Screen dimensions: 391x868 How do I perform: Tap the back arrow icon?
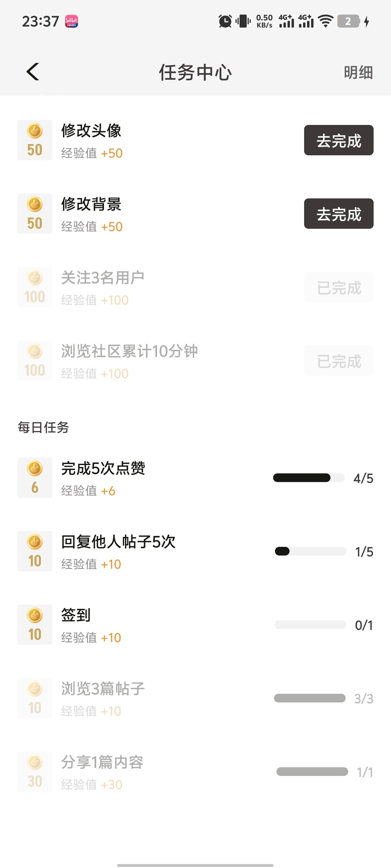click(33, 72)
